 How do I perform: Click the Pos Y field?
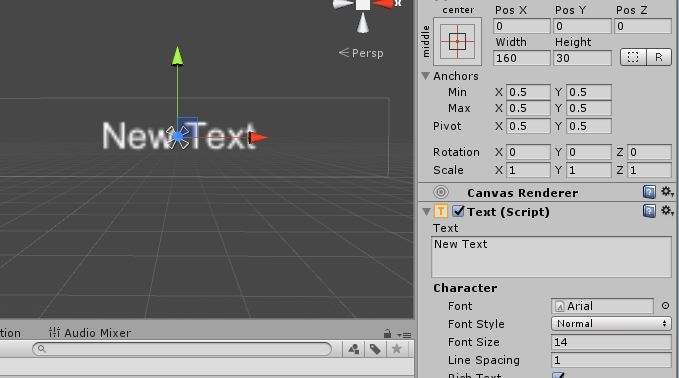(x=582, y=26)
